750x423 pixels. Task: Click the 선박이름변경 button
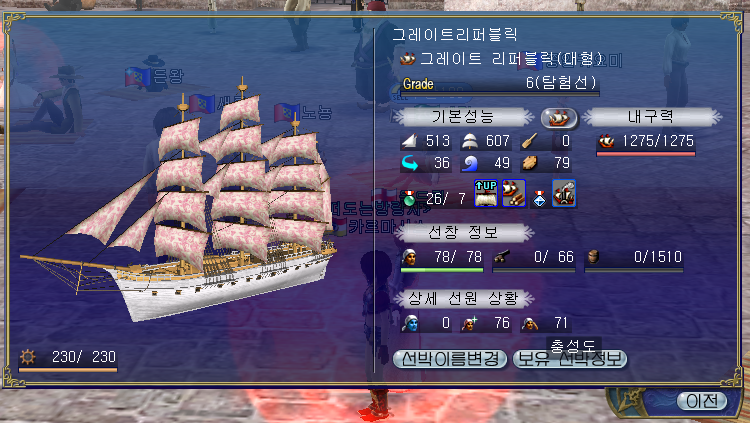pos(450,359)
